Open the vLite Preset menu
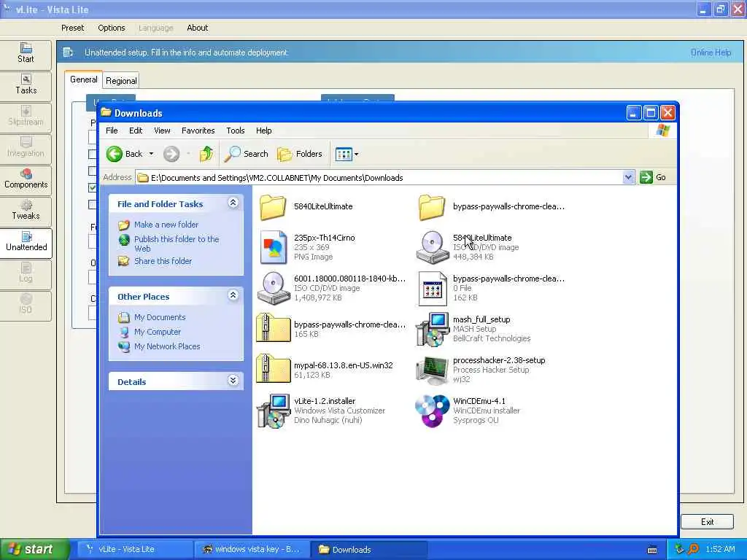 [x=72, y=28]
